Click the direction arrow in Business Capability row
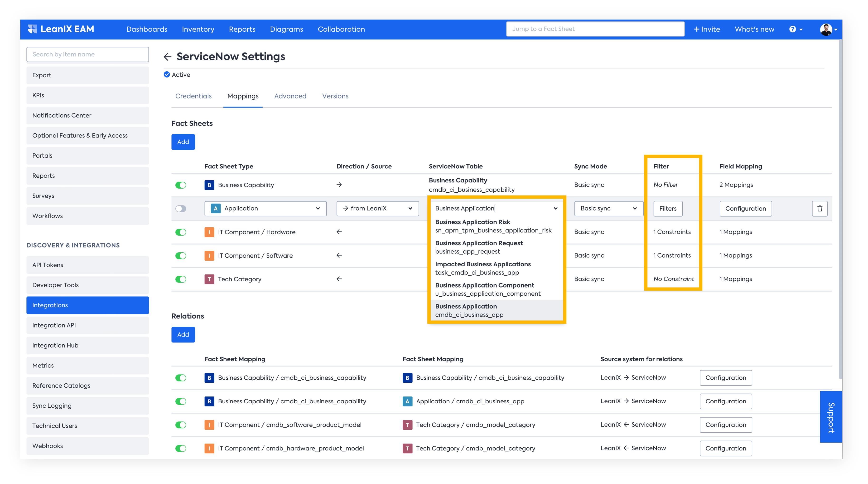 coord(339,185)
